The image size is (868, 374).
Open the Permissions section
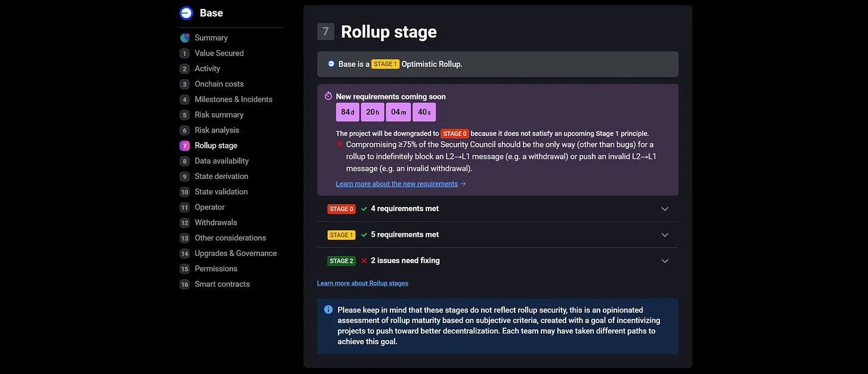(216, 269)
